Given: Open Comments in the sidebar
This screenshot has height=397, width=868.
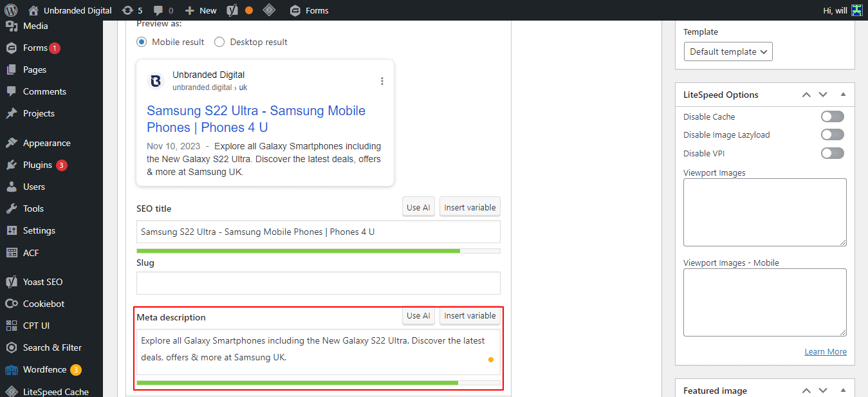Looking at the screenshot, I should pos(44,91).
